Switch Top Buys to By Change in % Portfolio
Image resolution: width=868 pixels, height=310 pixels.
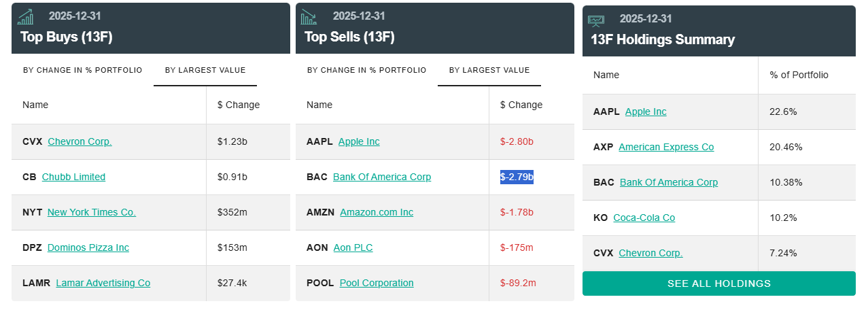pos(83,70)
